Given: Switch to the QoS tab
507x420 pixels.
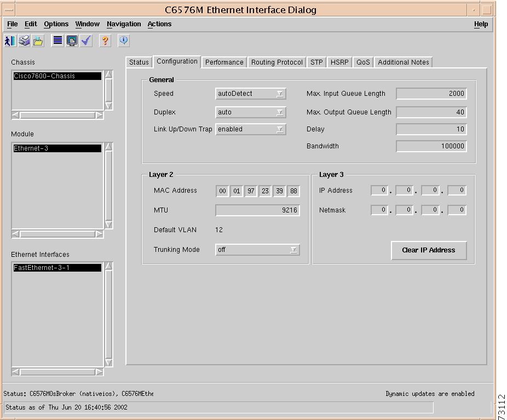Looking at the screenshot, I should pyautogui.click(x=363, y=62).
